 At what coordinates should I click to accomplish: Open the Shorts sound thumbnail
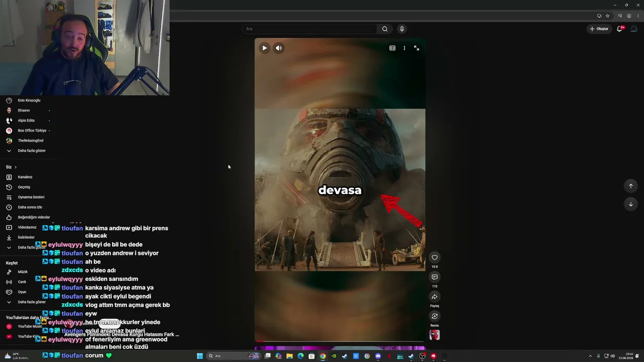point(435,335)
